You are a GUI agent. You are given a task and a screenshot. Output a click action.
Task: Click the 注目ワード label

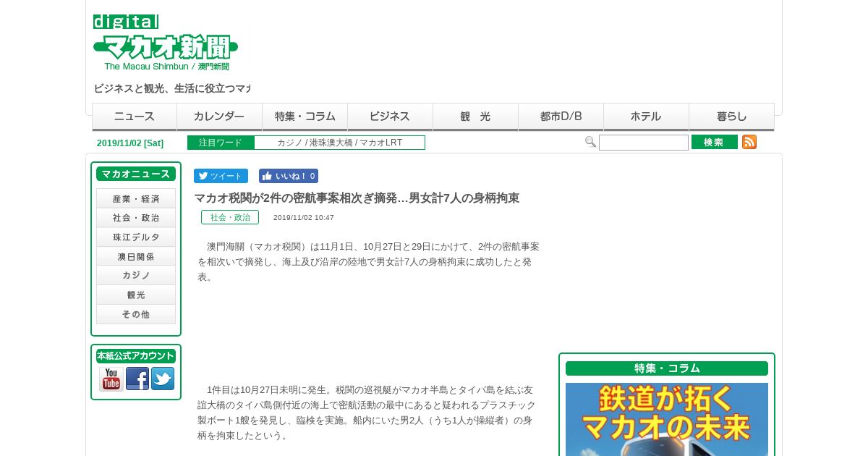tap(221, 143)
